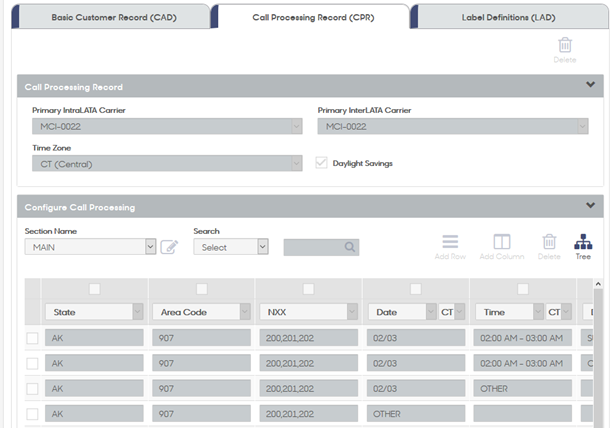Viewport: 614px width, 429px height.
Task: Click Delete icon beside Add Column
Action: point(549,242)
